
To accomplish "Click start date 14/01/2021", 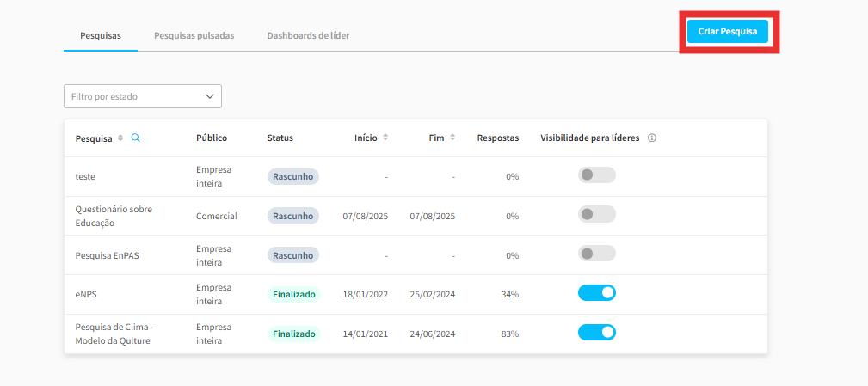I will 366,334.
